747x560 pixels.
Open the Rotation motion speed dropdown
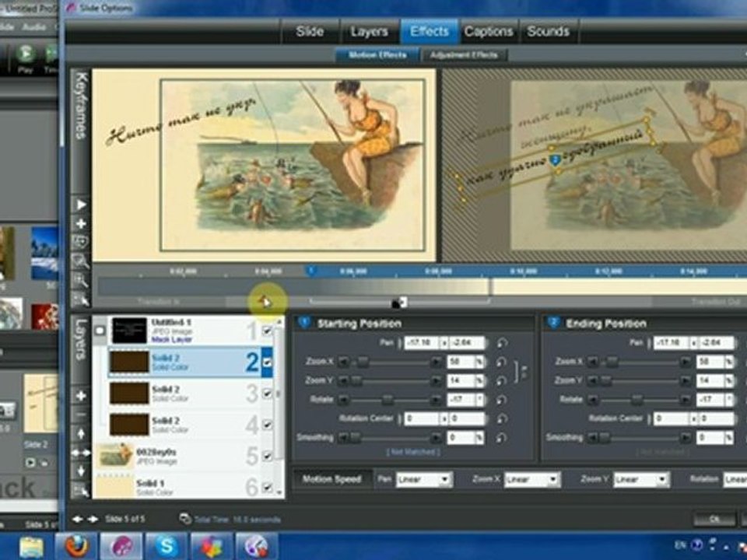click(735, 480)
